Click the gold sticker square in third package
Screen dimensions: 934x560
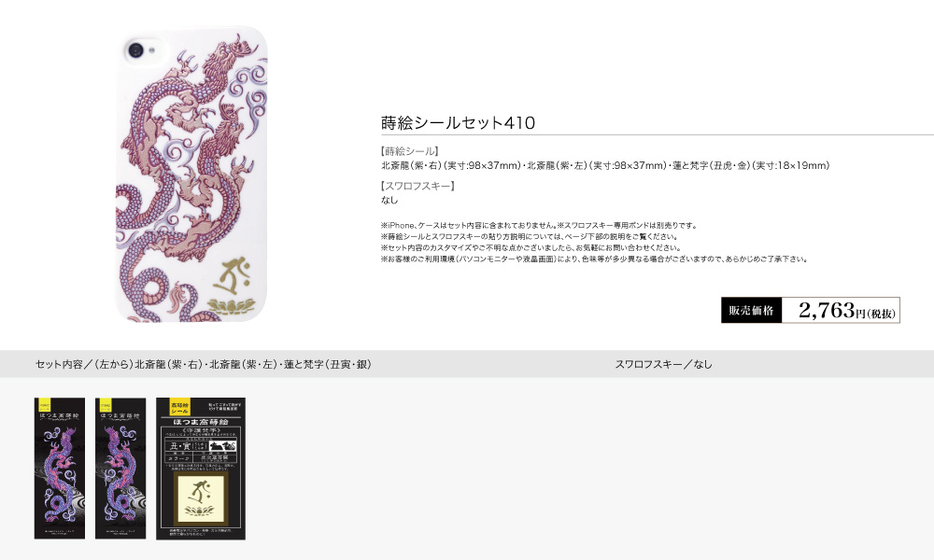[x=201, y=498]
